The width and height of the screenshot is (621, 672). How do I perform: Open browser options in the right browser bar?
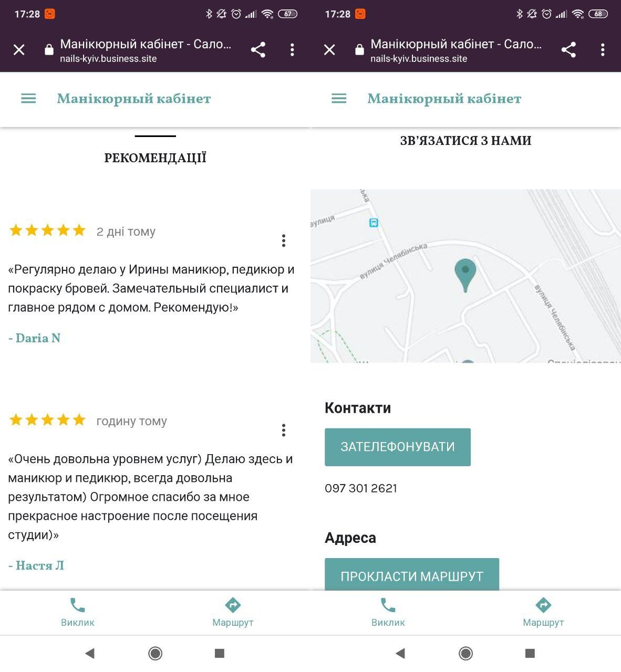(x=603, y=50)
